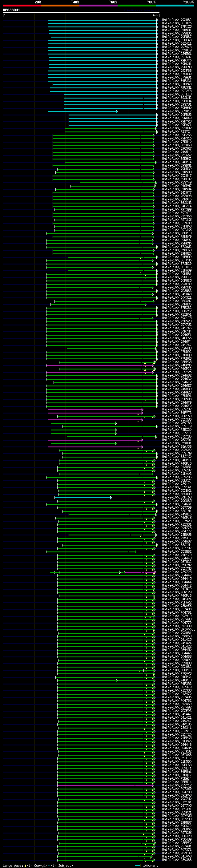
Task: Click UniRef100_A9NYR8 label
Action: point(176,121)
